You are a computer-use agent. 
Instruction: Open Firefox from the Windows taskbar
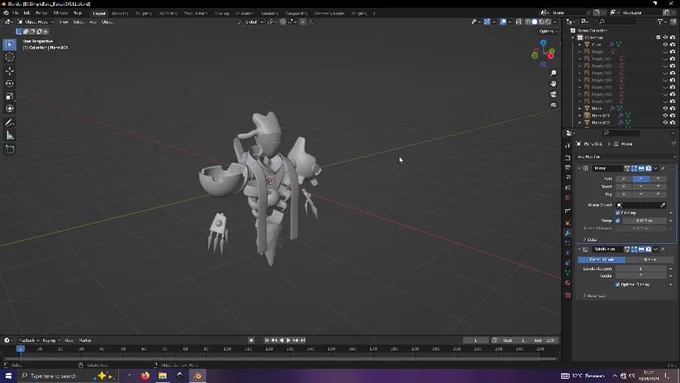[x=145, y=376]
